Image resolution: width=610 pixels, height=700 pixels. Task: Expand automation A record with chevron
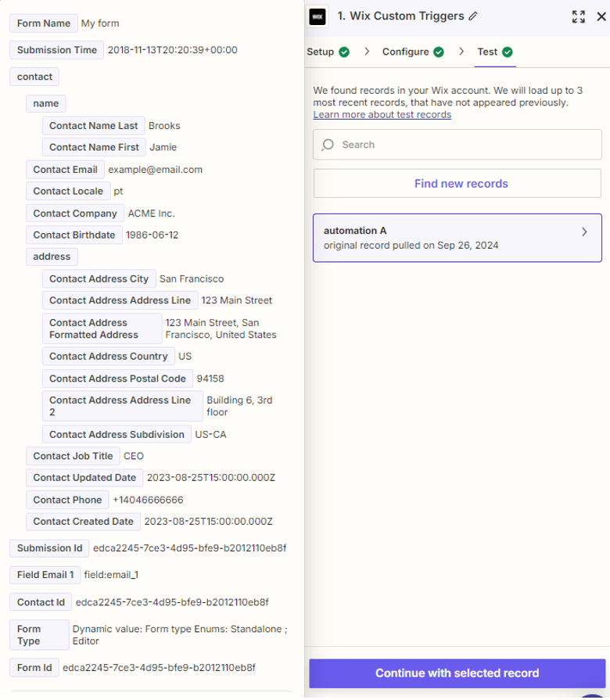(584, 232)
